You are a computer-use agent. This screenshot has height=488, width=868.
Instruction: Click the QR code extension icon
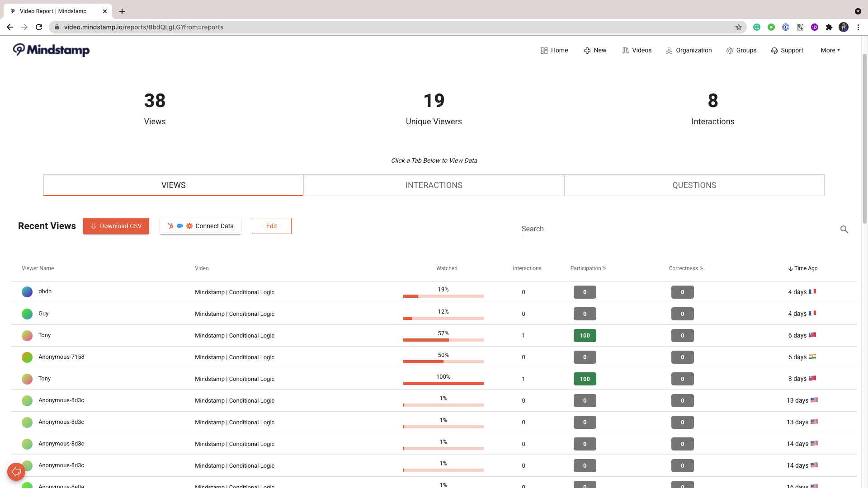[800, 27]
